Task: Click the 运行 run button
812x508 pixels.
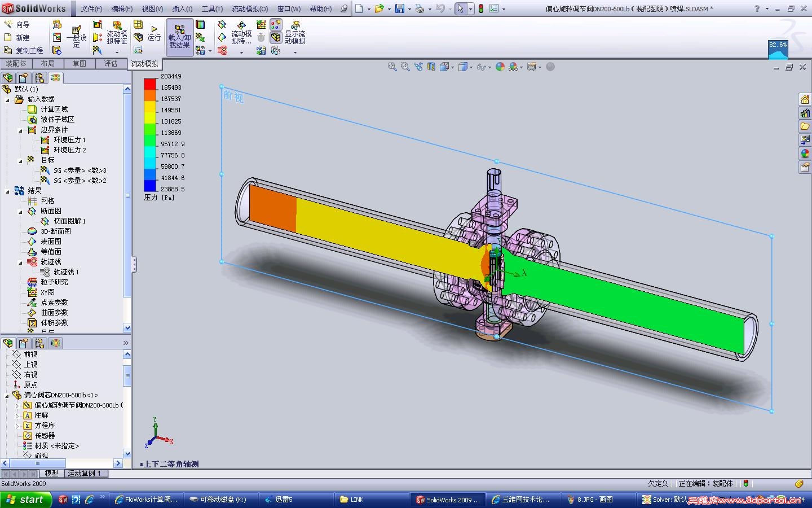Action: pyautogui.click(x=154, y=33)
